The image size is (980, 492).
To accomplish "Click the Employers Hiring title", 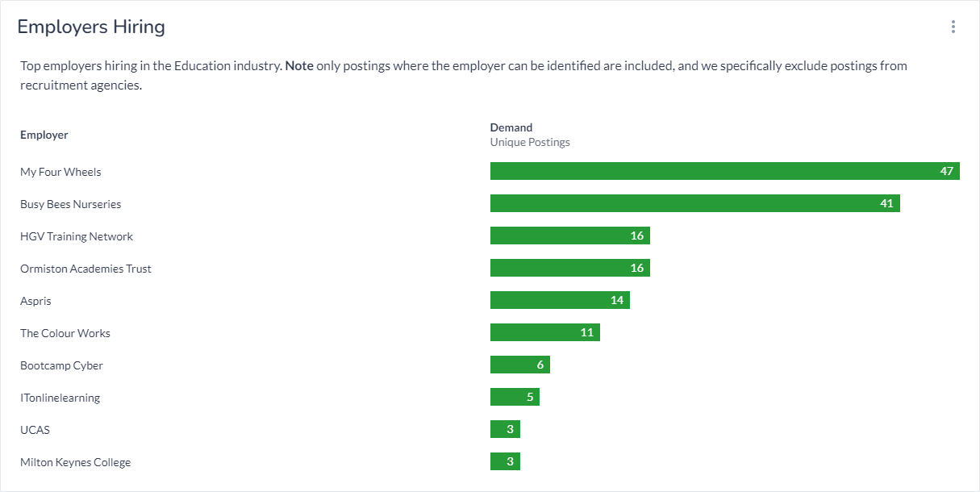I will (91, 27).
